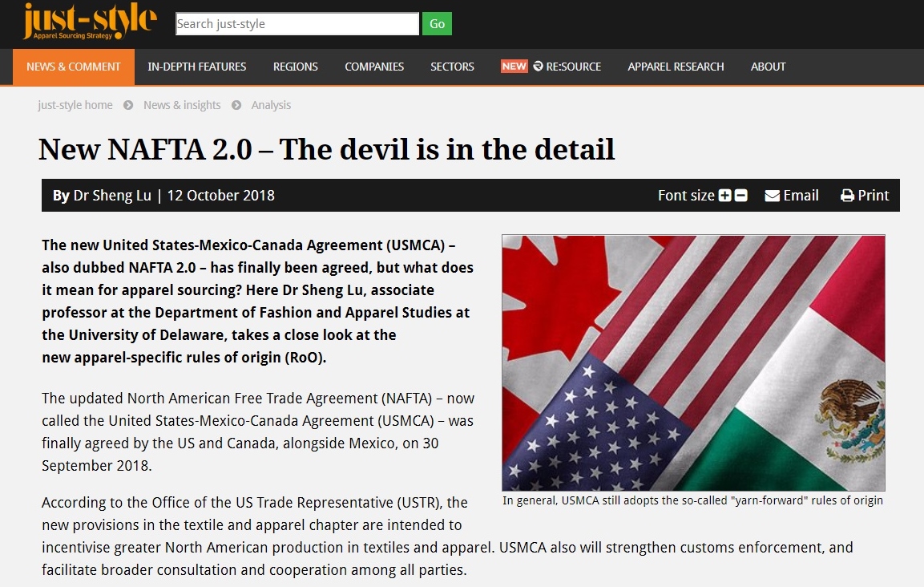Click breadcrumb arrow after just-style home

click(128, 105)
